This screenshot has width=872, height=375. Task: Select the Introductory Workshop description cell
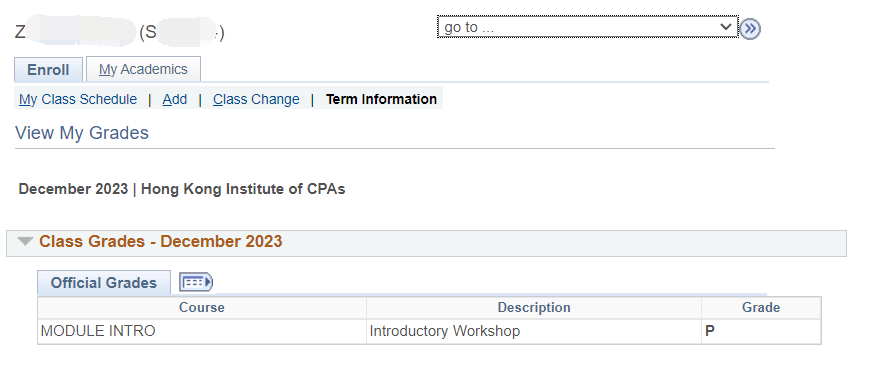pos(534,331)
